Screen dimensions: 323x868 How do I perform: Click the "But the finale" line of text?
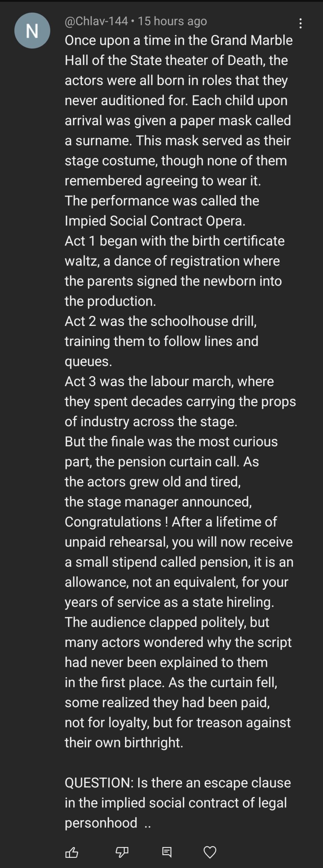pyautogui.click(x=171, y=441)
